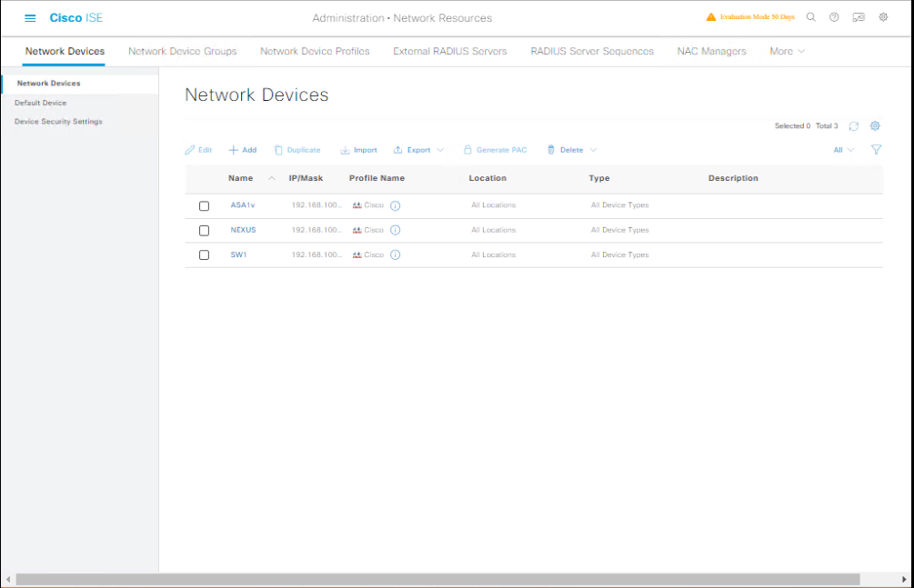Show profile info for SW1
The width and height of the screenshot is (914, 588).
tap(396, 254)
